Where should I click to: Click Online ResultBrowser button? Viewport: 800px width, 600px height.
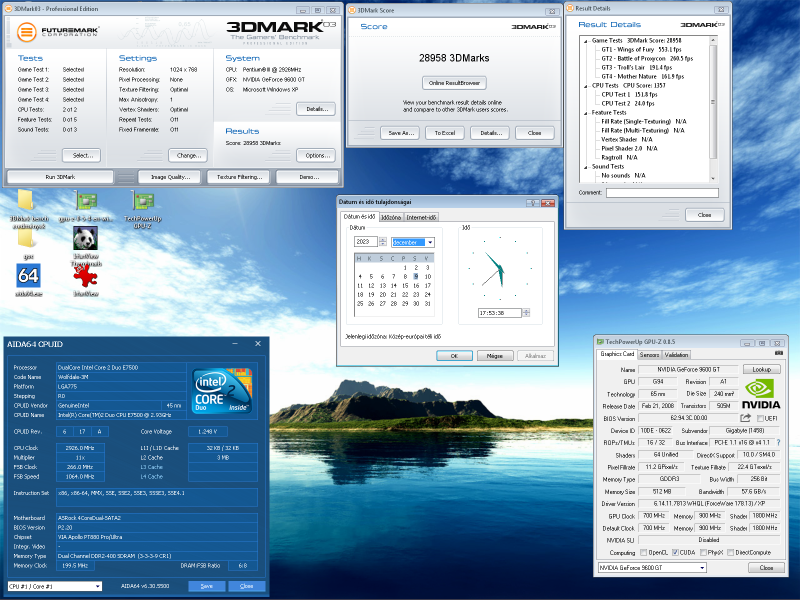[454, 83]
